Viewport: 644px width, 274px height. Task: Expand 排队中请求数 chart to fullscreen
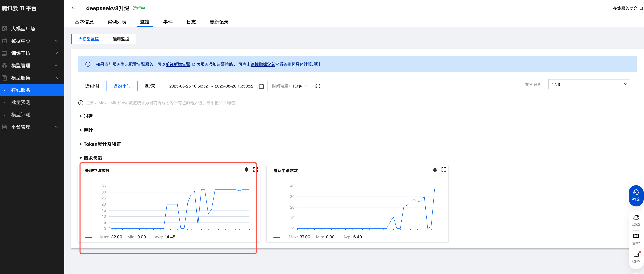[x=443, y=170]
